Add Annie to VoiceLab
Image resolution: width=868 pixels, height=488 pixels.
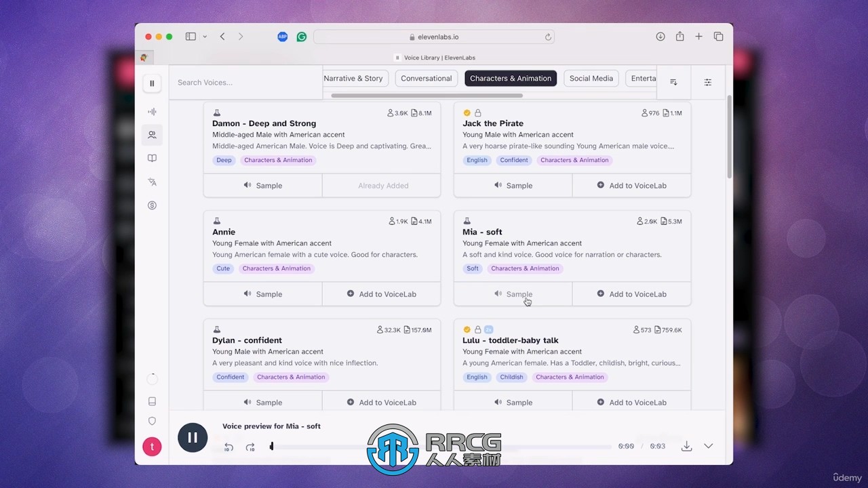382,293
